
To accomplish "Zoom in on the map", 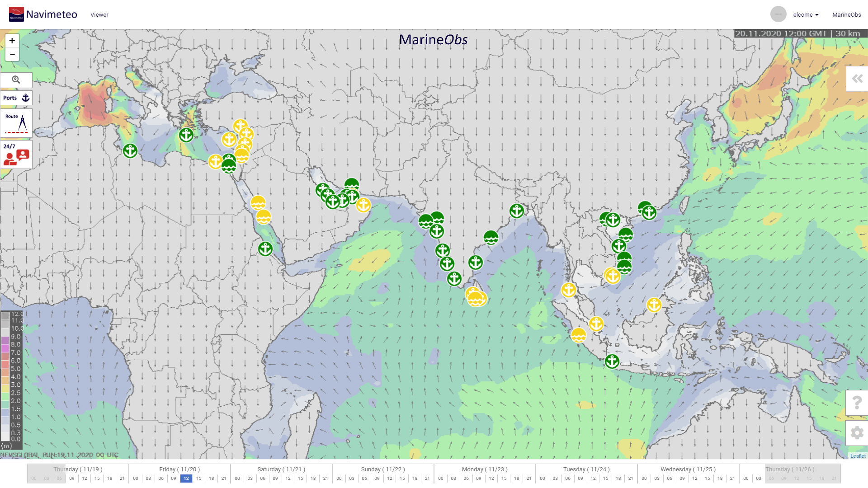I will [12, 41].
